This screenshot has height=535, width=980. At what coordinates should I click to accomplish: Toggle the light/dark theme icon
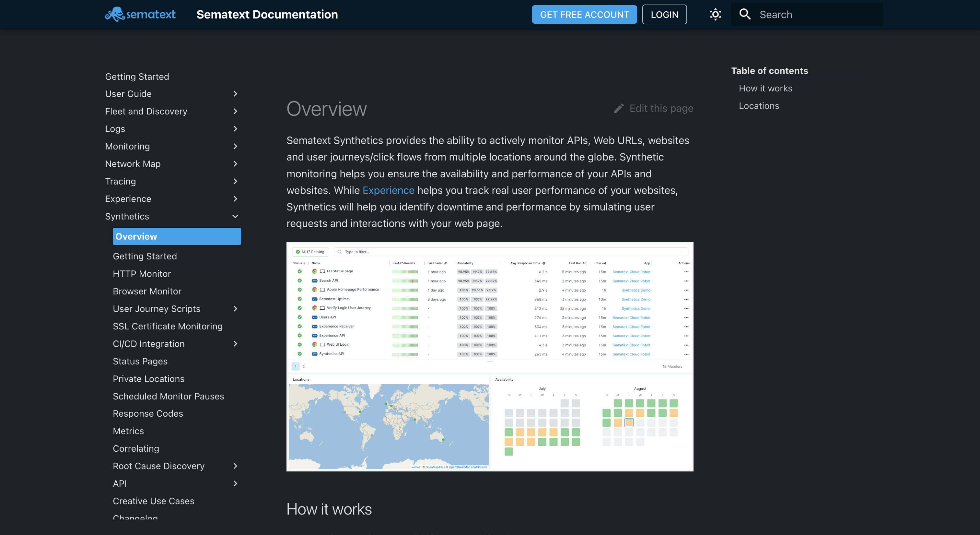(715, 15)
